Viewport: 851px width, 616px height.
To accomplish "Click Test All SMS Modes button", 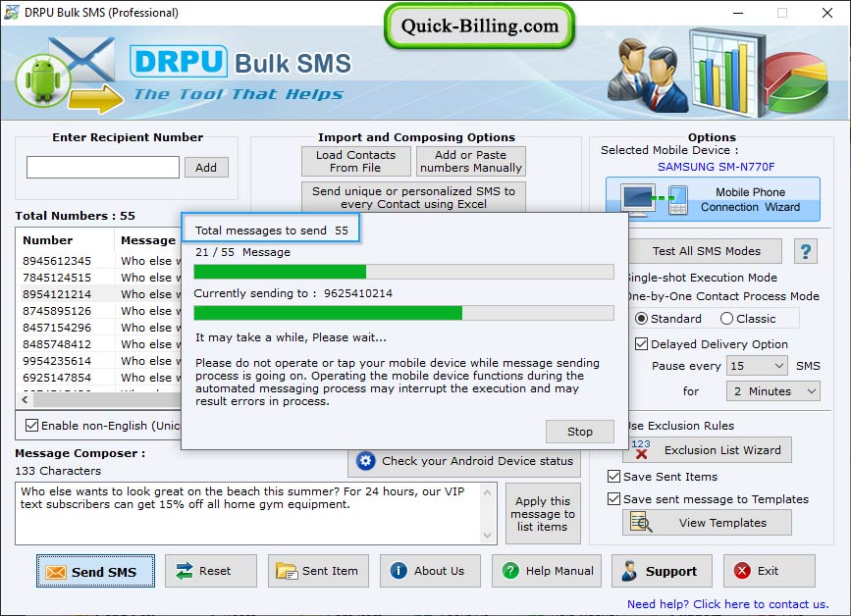I will point(706,251).
